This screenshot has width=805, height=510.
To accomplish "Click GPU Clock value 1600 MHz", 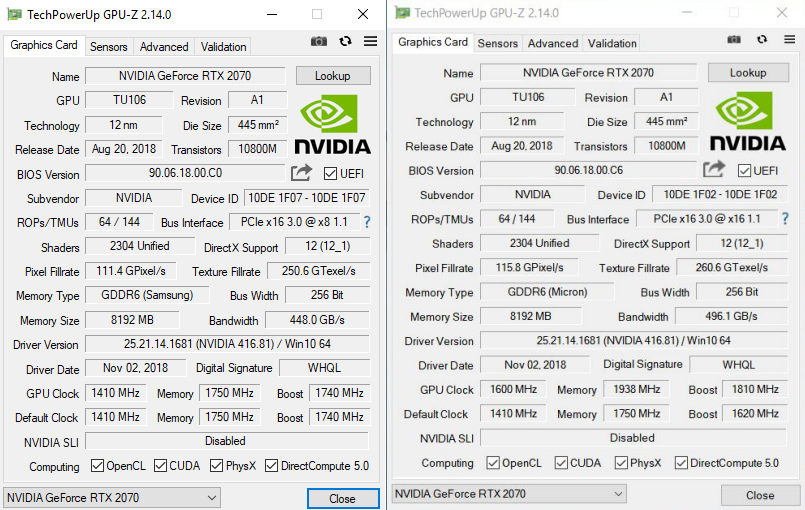I will coord(513,389).
